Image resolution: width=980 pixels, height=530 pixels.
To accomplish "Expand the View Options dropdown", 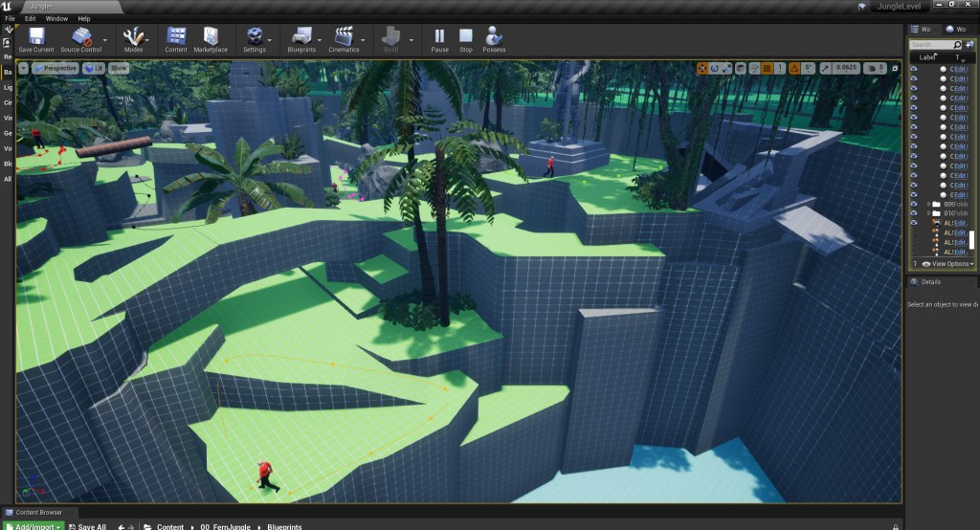I will [953, 263].
